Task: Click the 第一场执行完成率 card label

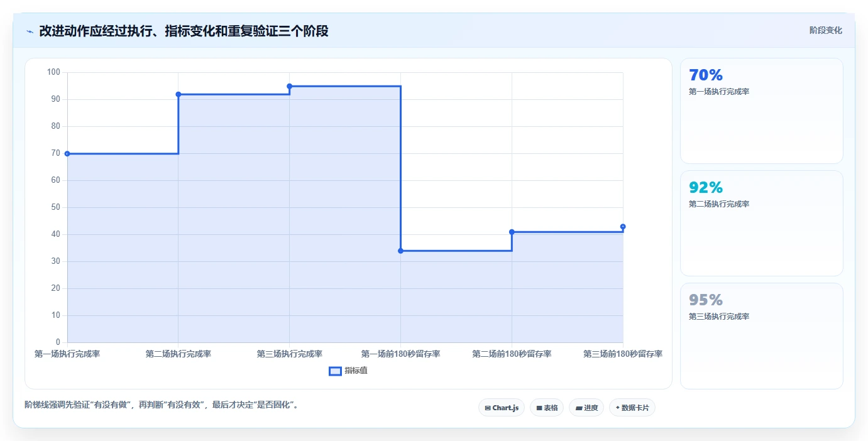Action: [719, 92]
